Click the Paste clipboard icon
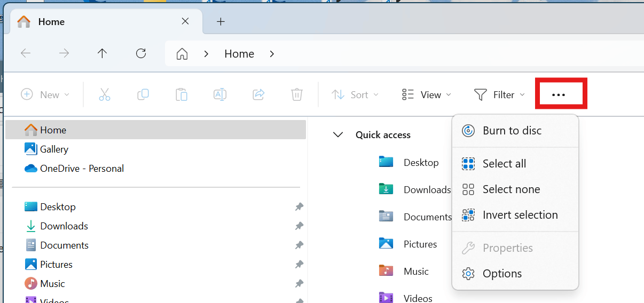 click(182, 95)
